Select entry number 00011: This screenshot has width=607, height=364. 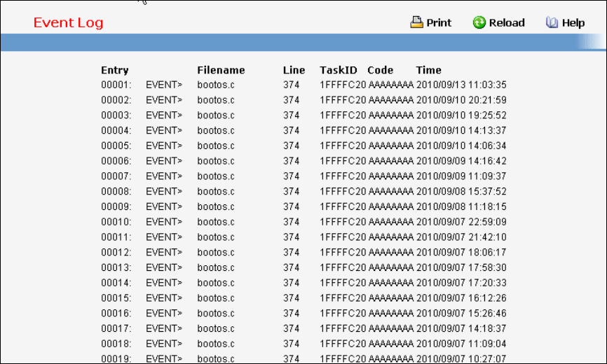coord(116,237)
